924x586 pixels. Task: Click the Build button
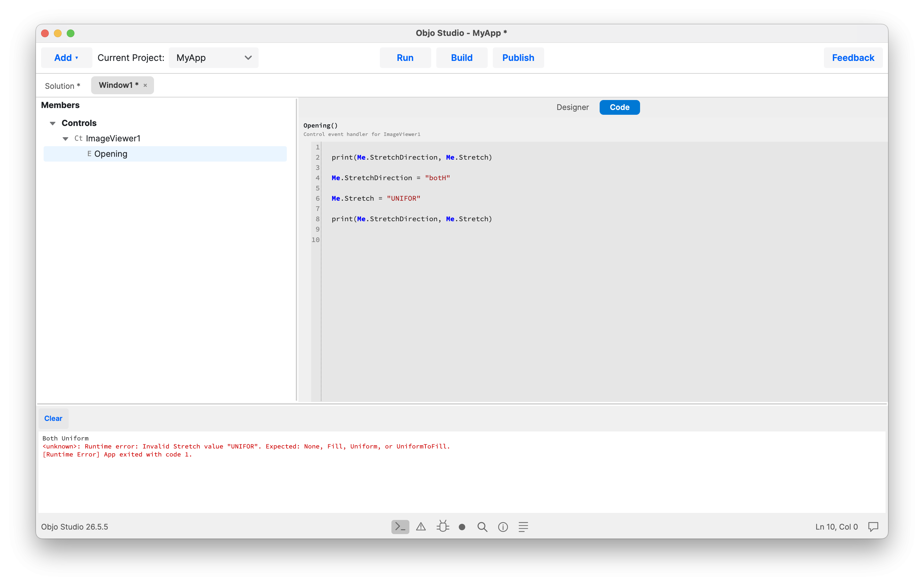[x=462, y=57]
